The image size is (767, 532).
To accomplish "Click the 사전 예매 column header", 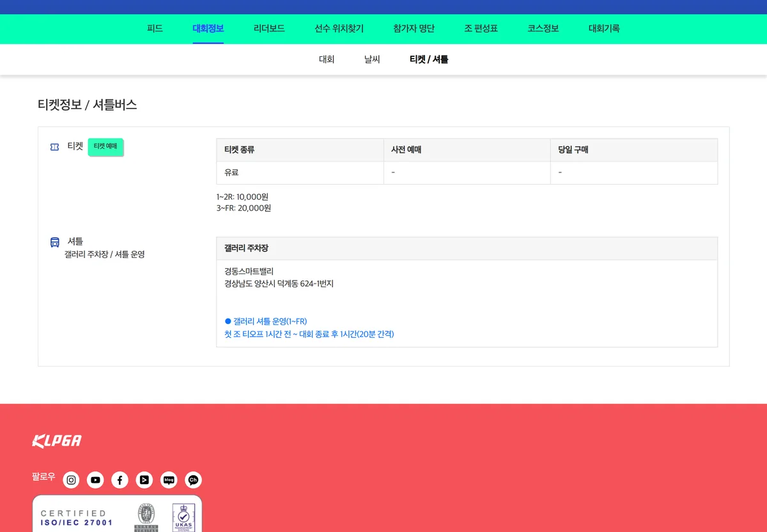I will pos(467,150).
